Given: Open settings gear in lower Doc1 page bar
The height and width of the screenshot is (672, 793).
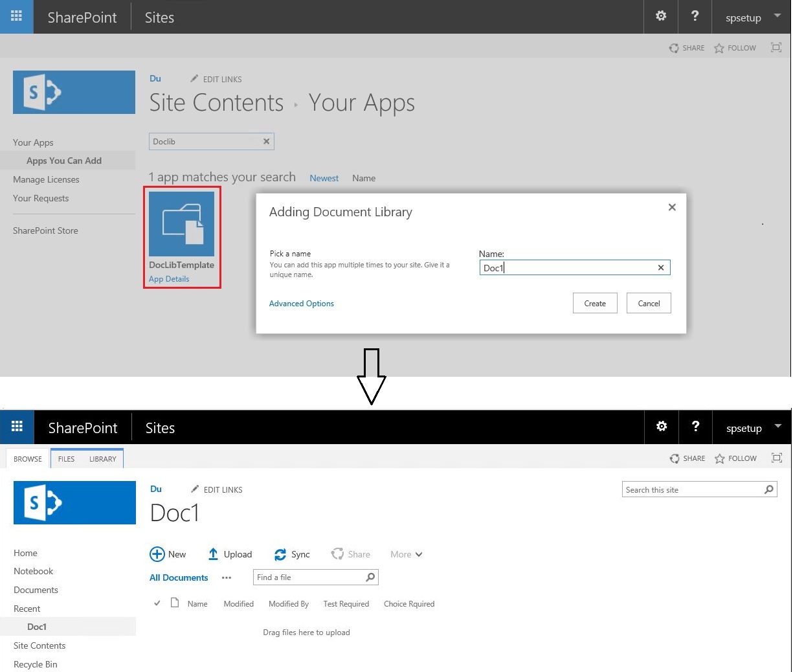Looking at the screenshot, I should coord(662,427).
